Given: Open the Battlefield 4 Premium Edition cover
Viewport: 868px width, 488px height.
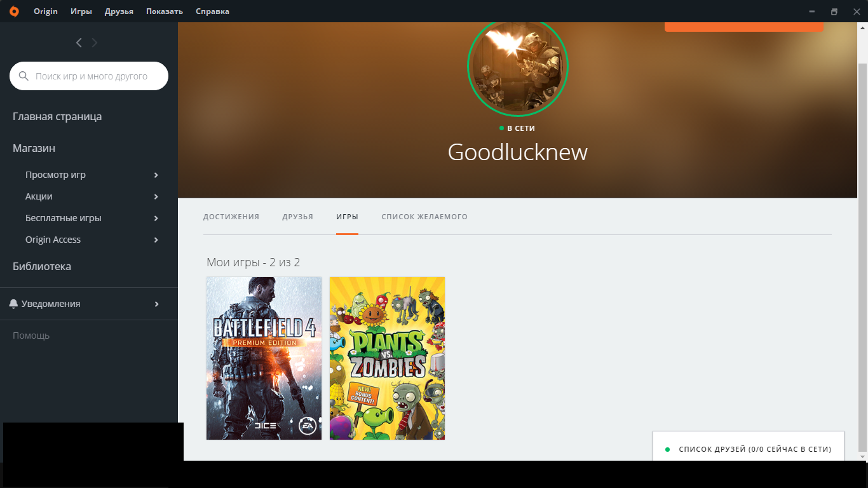Looking at the screenshot, I should pyautogui.click(x=264, y=358).
